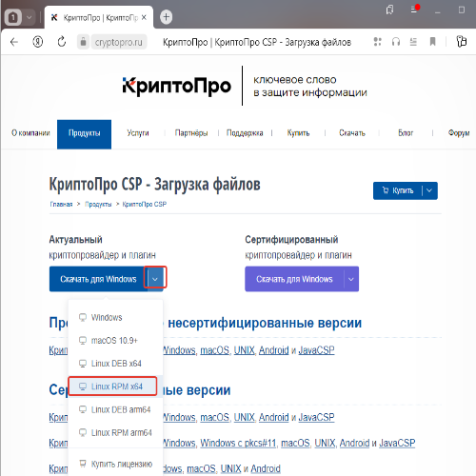Open UNIX link under несертифицированные версии
Viewport: 476px width, 476px height.
[x=245, y=350]
